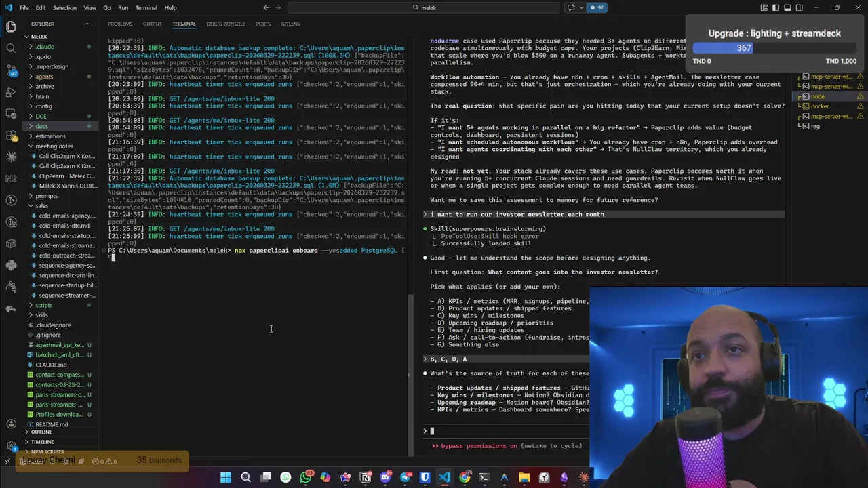Open the Run and Debug view

[11, 91]
